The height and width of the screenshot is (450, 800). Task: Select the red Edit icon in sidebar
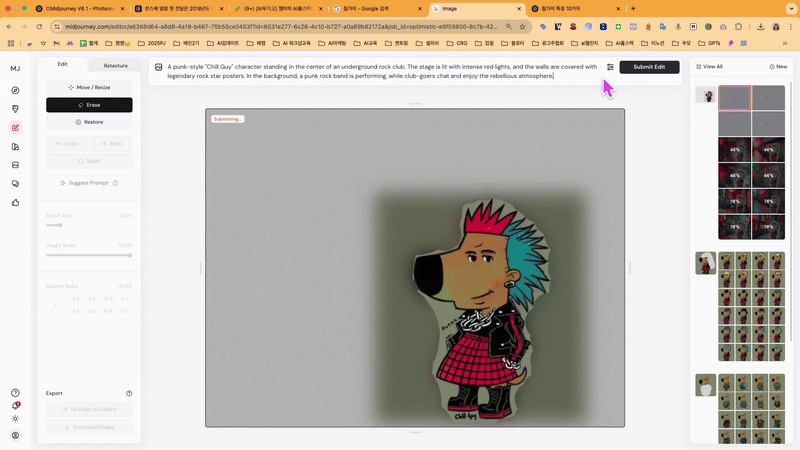15,128
